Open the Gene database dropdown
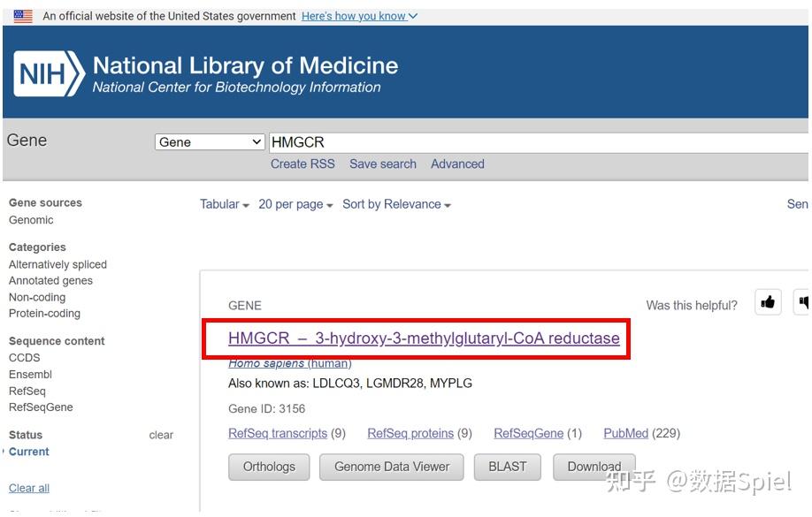812x517 pixels. pyautogui.click(x=210, y=141)
